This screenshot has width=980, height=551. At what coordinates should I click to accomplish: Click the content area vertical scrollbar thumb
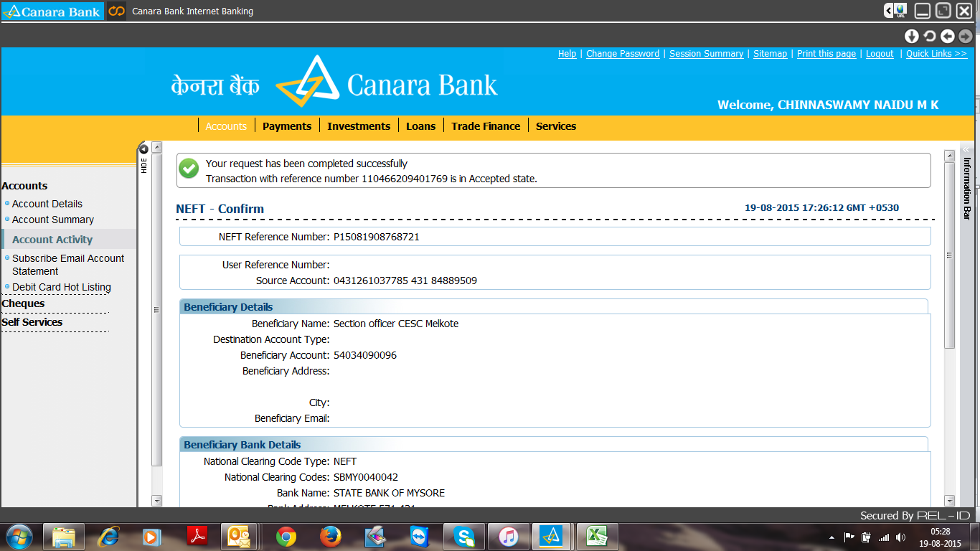pyautogui.click(x=949, y=255)
